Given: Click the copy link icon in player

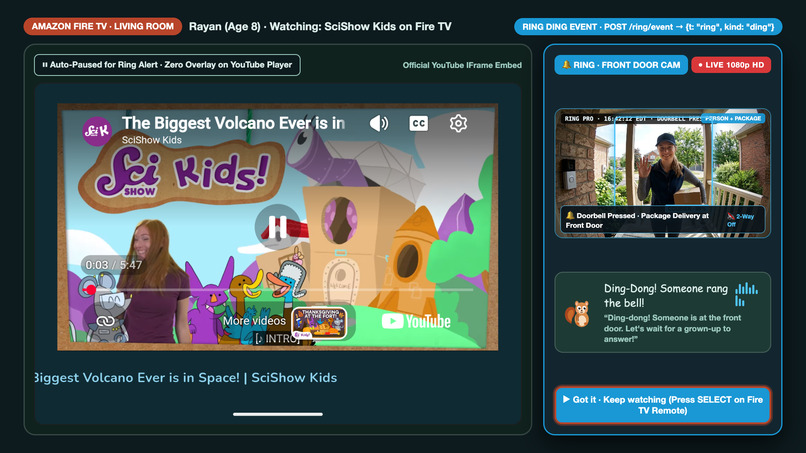Looking at the screenshot, I should point(105,321).
